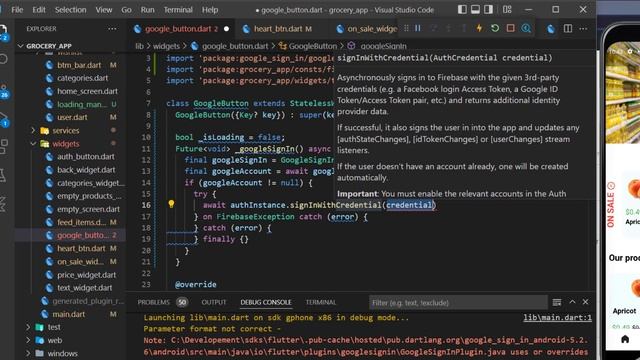Expand the services folder
Image resolution: width=640 pixels, height=360 pixels.
[x=65, y=131]
